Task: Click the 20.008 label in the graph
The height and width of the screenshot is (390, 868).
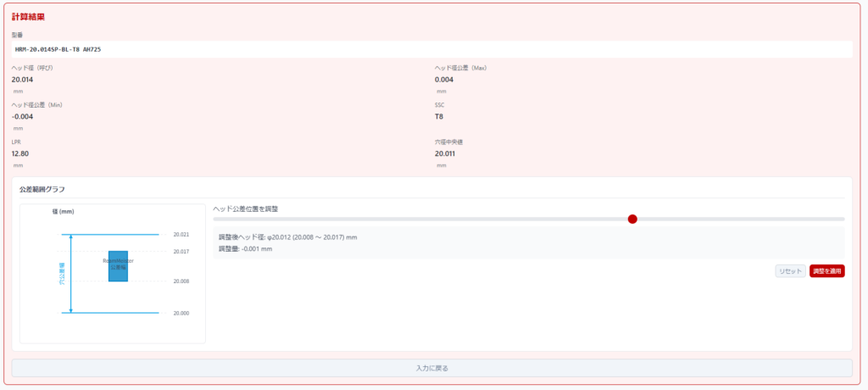Action: [x=181, y=281]
